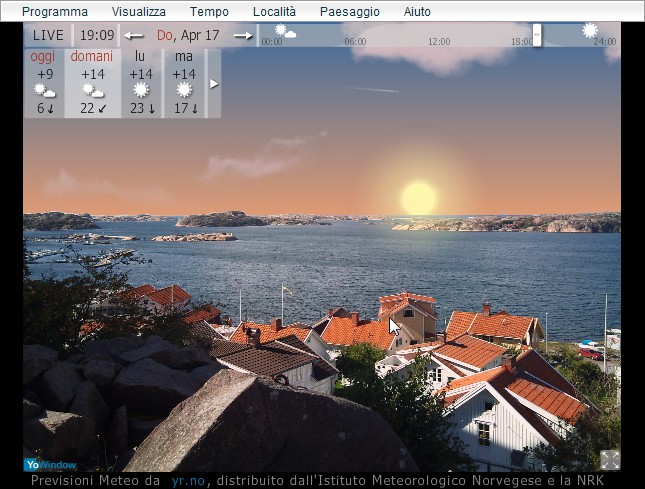Click the YoWindow logo
This screenshot has height=489, width=645.
tap(50, 465)
